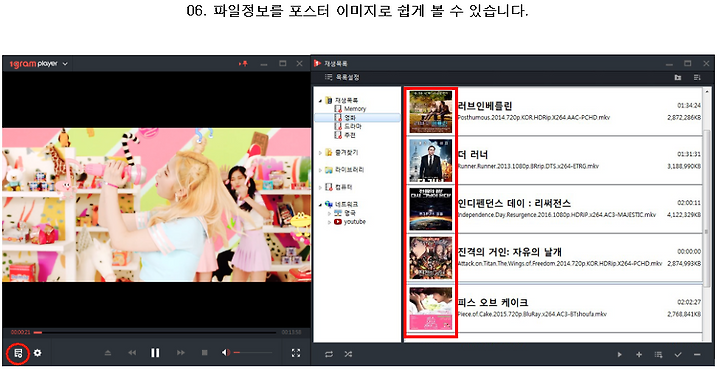Image resolution: width=720 pixels, height=370 pixels.
Task: Click the 러브인베를린 poster thumbnail
Action: pyautogui.click(x=431, y=112)
